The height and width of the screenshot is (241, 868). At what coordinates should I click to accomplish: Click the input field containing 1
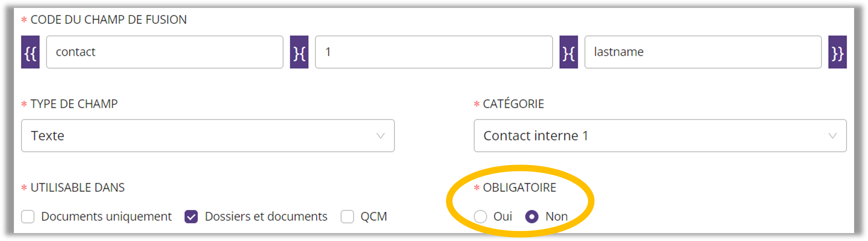tap(434, 52)
